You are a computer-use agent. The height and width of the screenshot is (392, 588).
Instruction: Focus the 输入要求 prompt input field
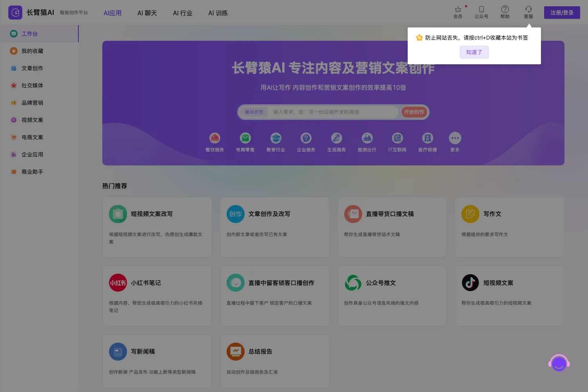click(x=333, y=112)
